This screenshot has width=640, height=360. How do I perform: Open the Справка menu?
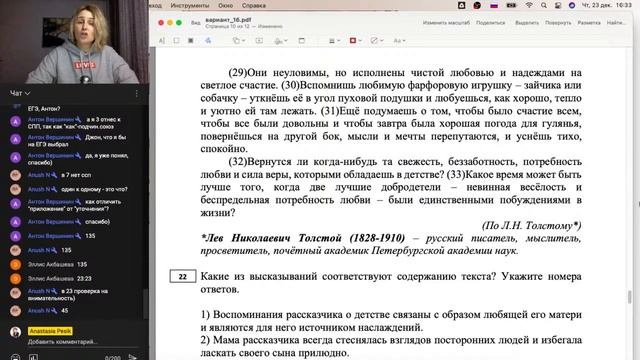tap(253, 5)
